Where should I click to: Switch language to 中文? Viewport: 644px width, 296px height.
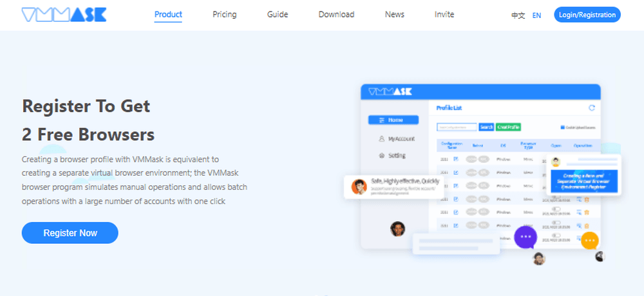pos(518,15)
